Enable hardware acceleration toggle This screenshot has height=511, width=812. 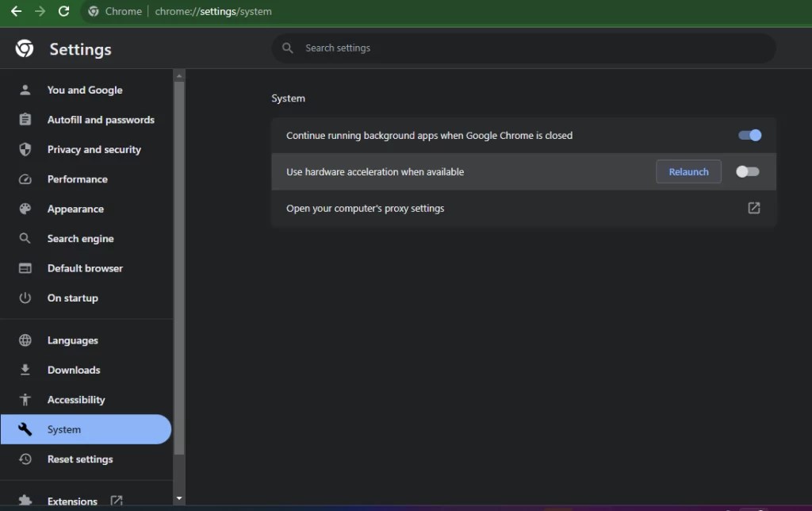point(748,171)
